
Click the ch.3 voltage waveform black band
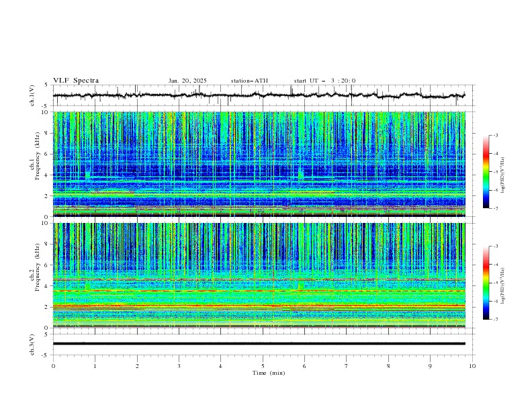coord(259,344)
